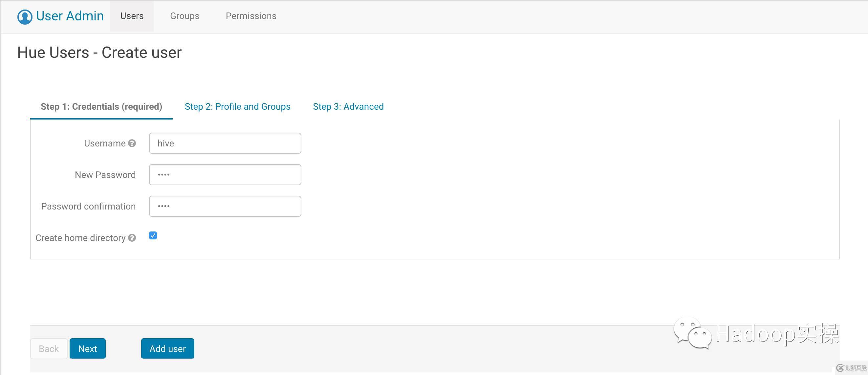Open the Permissions tab
This screenshot has width=868, height=375.
251,16
